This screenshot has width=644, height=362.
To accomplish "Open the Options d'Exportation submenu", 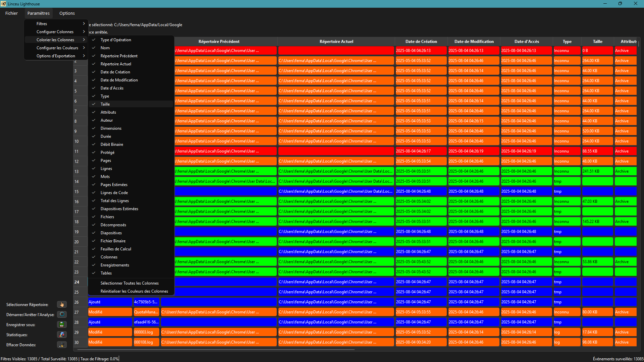I will (x=56, y=56).
